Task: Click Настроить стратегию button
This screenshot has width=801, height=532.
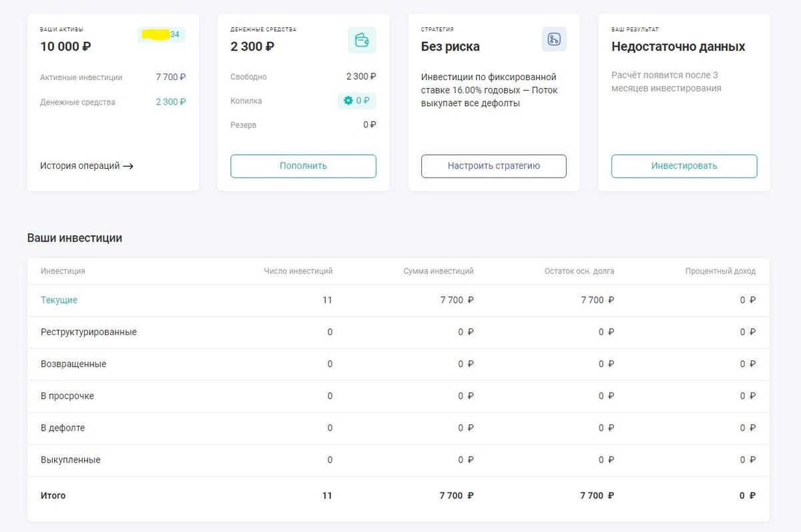Action: tap(494, 166)
